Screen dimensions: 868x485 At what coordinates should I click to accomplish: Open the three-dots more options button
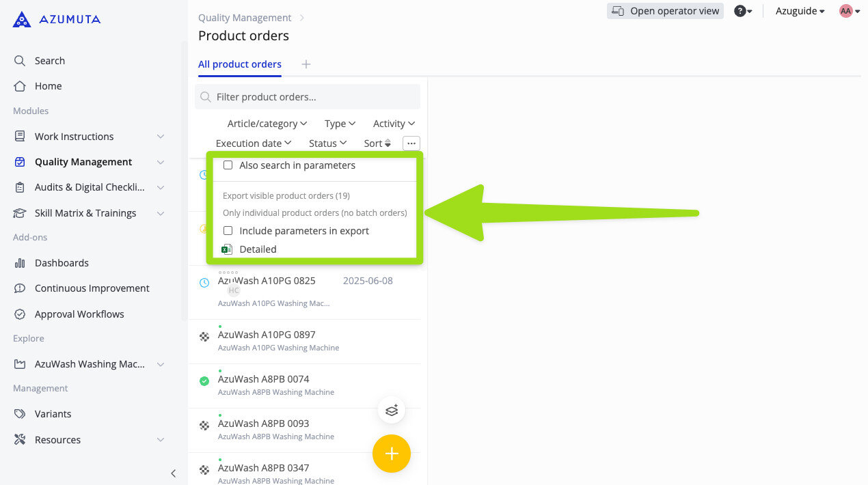[x=411, y=143]
